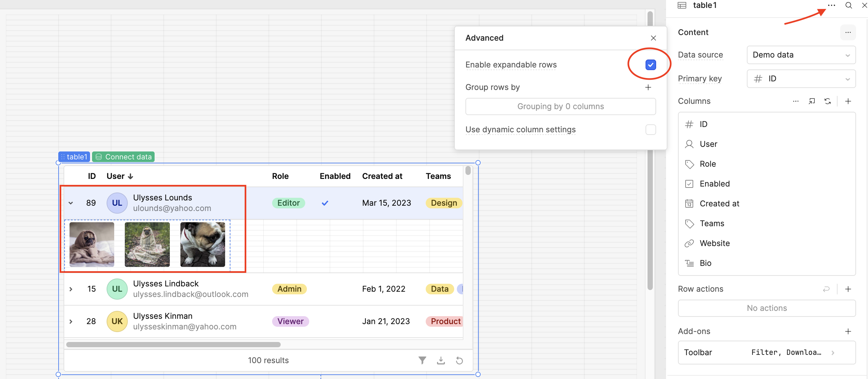Click the regenerate columns icon
This screenshot has height=379, width=868.
coord(828,101)
